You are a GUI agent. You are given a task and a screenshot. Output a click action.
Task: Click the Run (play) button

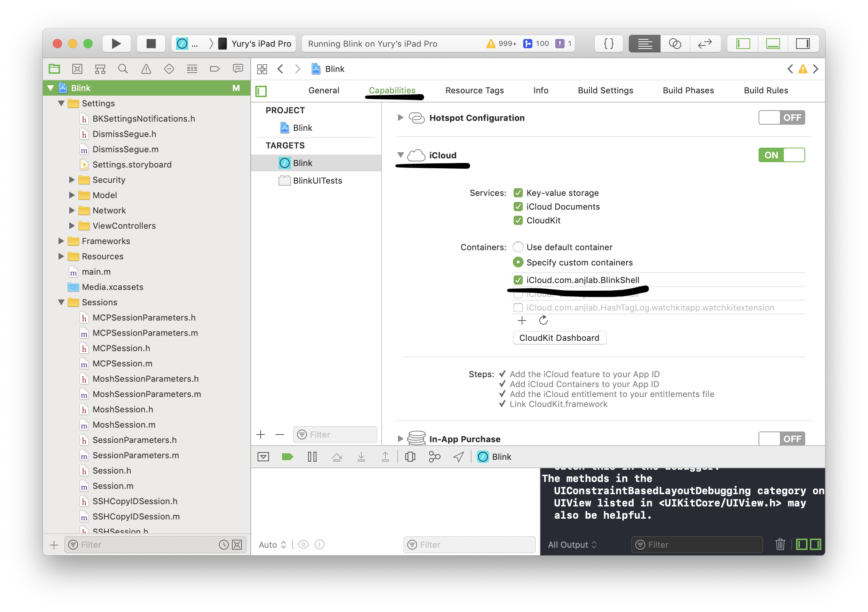(116, 44)
